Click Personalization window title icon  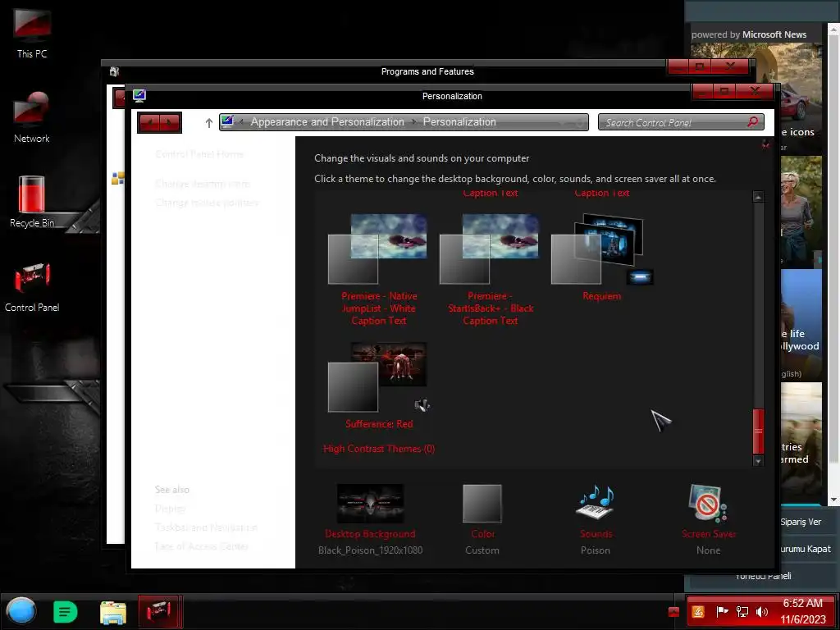(139, 96)
